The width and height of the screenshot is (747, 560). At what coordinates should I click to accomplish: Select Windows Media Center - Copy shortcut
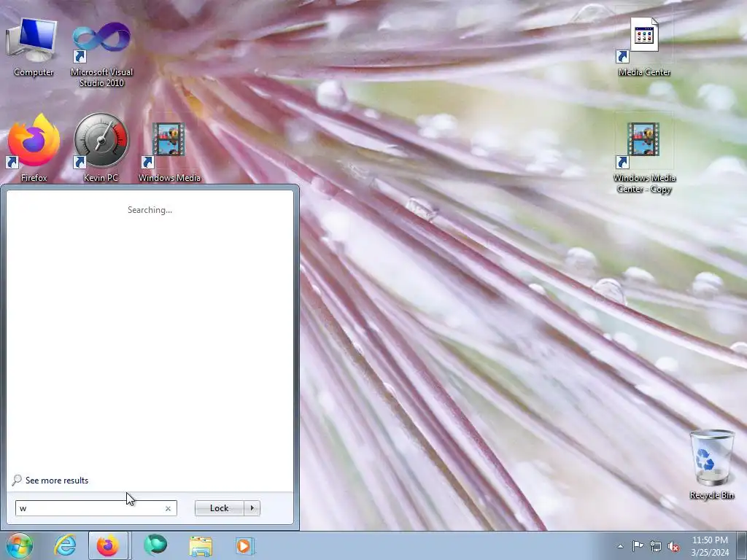(x=644, y=157)
